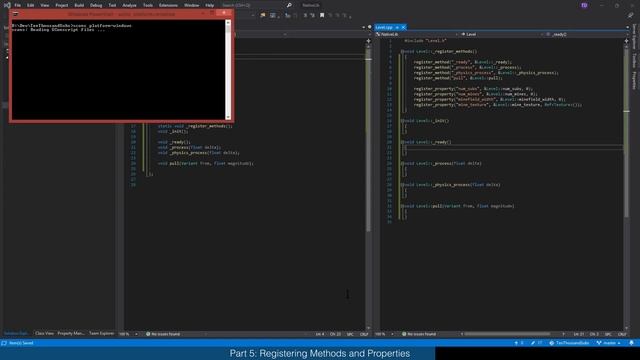The height and width of the screenshot is (360, 640).
Task: Click the left editor's vertical scrollbar
Action: click(x=369, y=186)
